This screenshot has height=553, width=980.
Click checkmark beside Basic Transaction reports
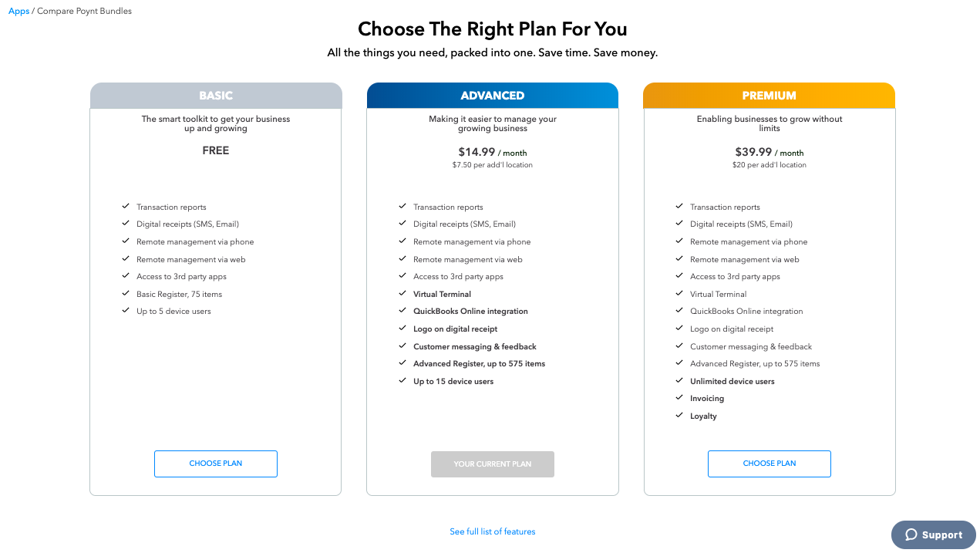[x=126, y=206]
